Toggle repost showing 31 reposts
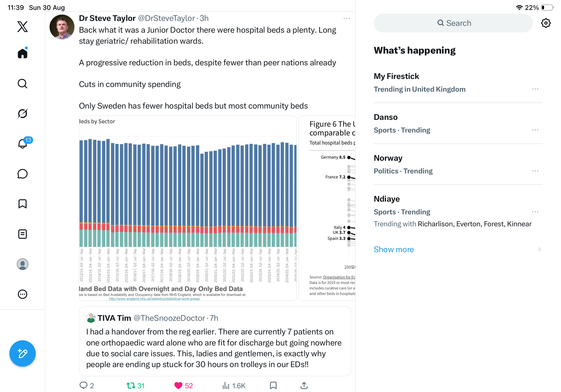 pyautogui.click(x=131, y=385)
